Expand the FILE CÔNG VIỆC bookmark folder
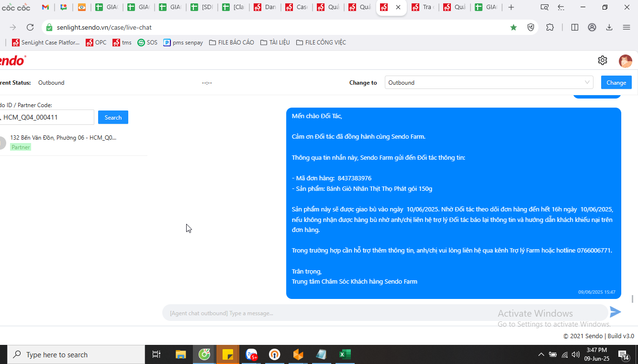Viewport: 638px width, 364px height. pos(321,43)
